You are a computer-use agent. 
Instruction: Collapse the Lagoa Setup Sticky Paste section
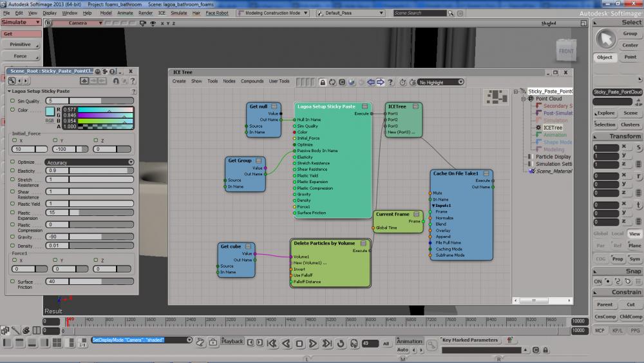10,92
